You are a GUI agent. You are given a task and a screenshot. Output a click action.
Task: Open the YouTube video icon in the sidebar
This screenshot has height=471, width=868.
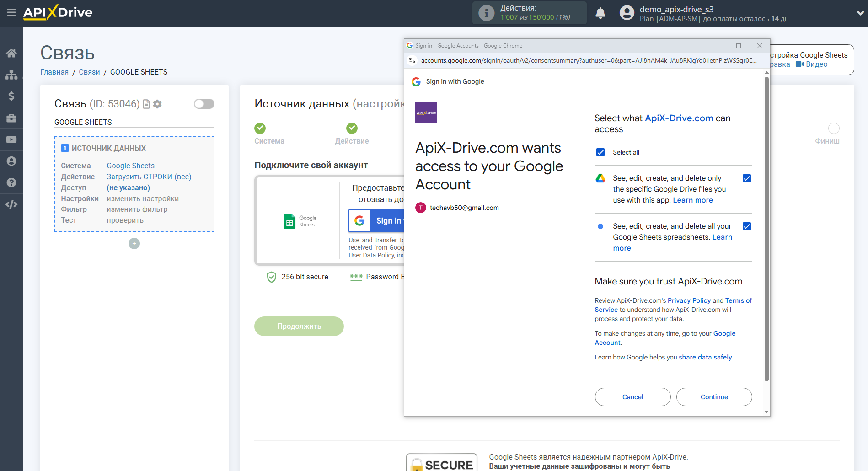tap(11, 139)
